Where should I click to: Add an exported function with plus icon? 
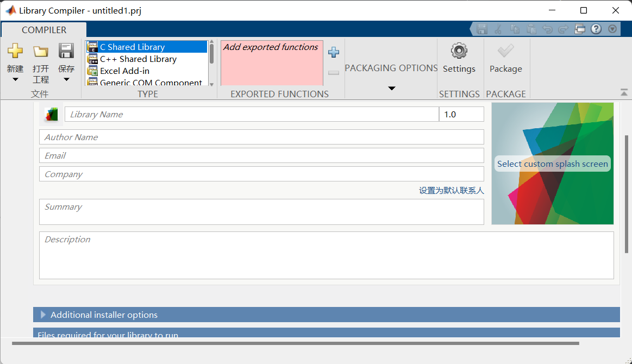click(334, 52)
